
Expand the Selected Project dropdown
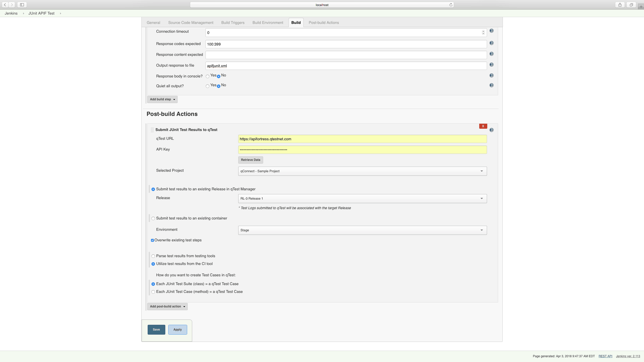(482, 171)
